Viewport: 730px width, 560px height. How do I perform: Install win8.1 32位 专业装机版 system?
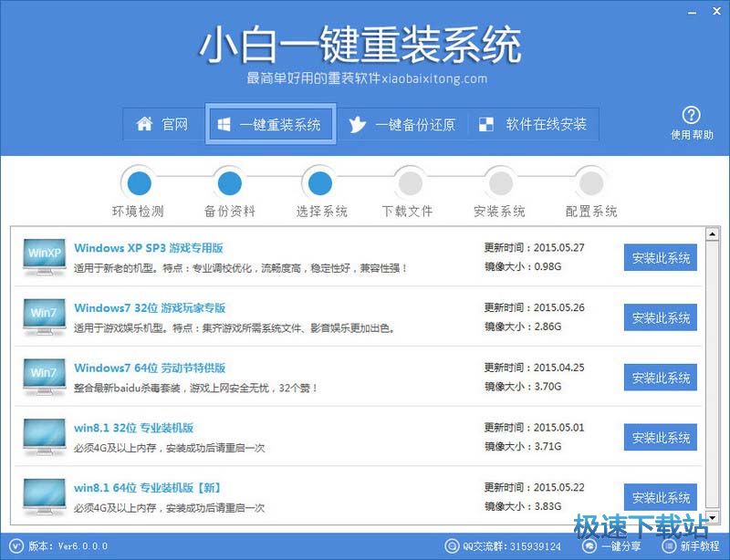point(660,437)
